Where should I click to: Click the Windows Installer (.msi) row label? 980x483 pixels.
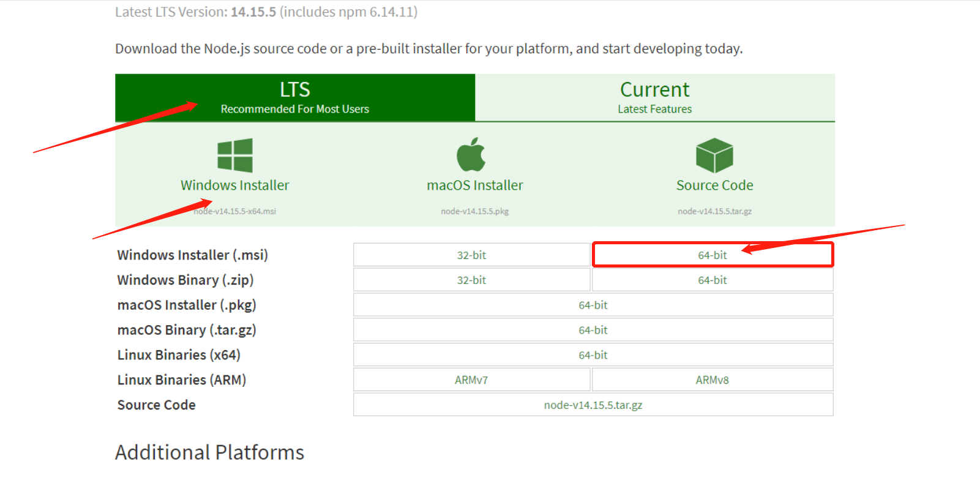[x=193, y=255]
